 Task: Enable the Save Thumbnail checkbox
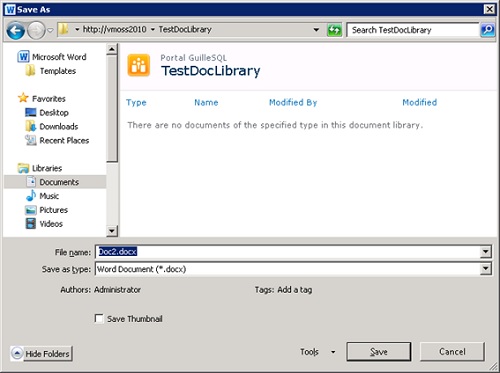click(99, 318)
